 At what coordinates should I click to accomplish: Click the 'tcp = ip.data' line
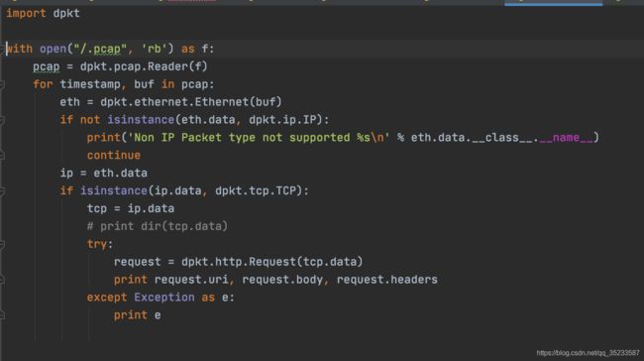pyautogui.click(x=130, y=208)
